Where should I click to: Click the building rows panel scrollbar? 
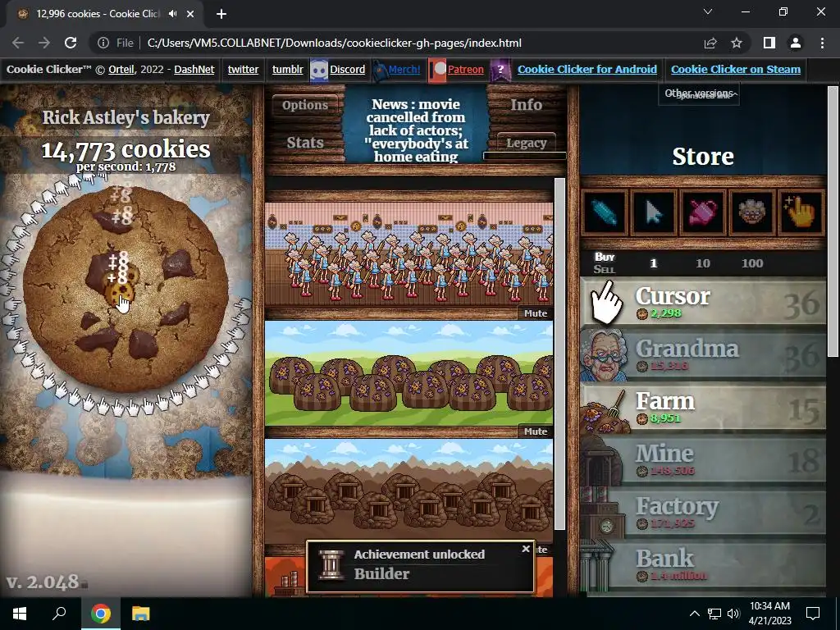point(559,354)
